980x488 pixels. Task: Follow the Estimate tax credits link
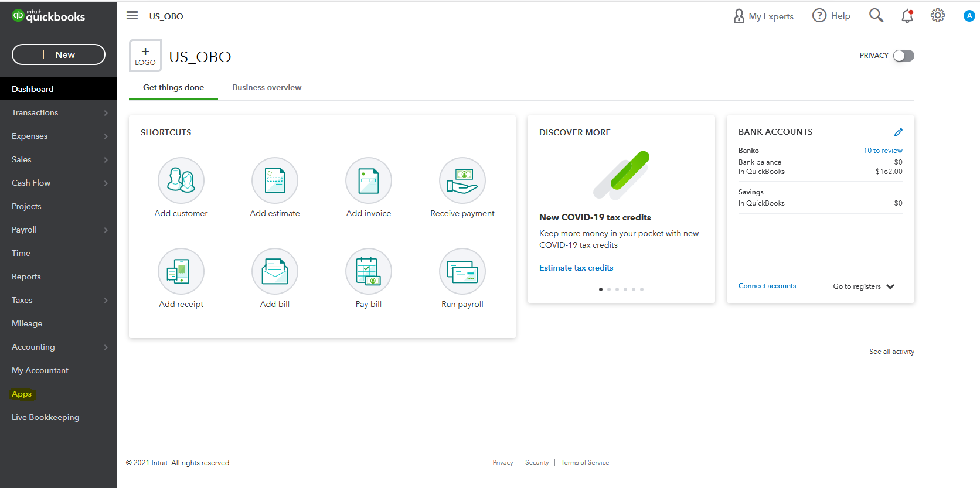pos(576,268)
